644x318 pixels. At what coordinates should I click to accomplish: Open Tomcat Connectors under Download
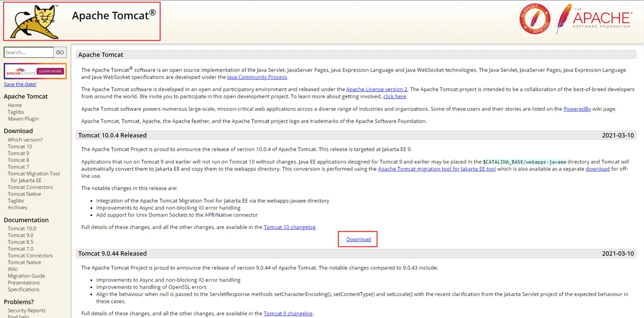coord(30,187)
